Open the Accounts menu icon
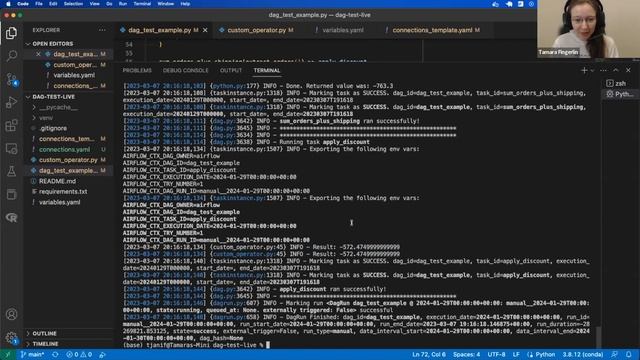The width and height of the screenshot is (640, 360). (11, 314)
